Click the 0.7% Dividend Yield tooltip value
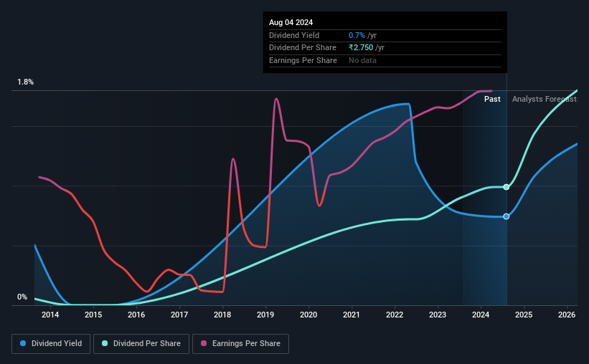The width and height of the screenshot is (589, 364). tap(357, 35)
